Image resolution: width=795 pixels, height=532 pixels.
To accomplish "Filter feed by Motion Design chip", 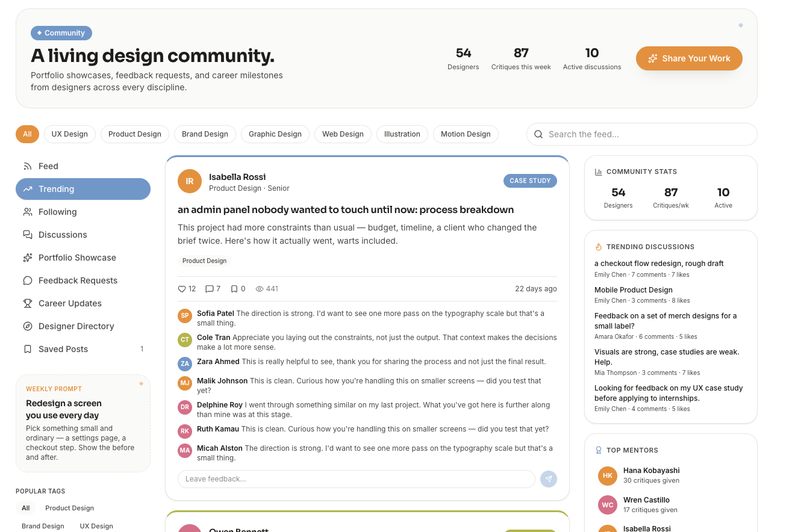I will pyautogui.click(x=466, y=134).
